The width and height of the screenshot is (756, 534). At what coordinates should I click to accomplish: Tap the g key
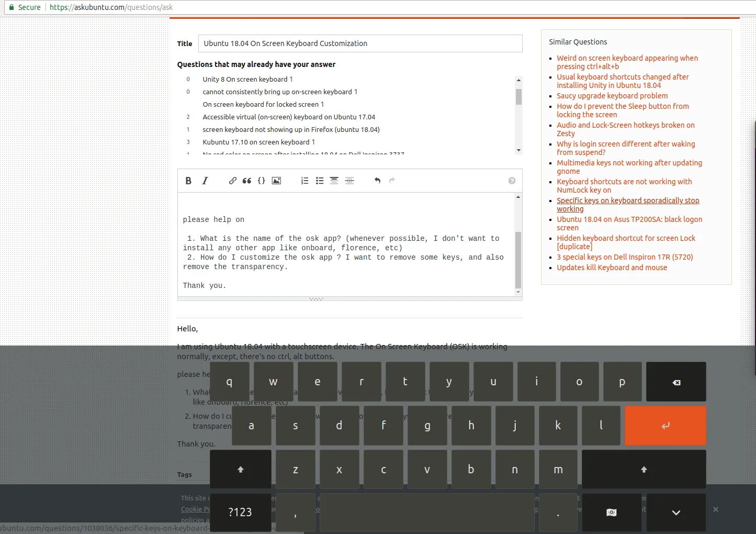tap(427, 426)
